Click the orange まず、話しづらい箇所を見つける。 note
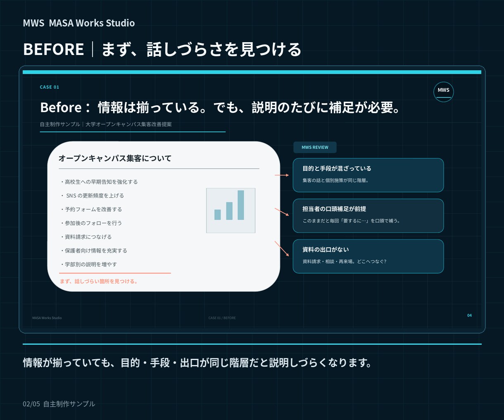The image size is (504, 420). (x=99, y=282)
